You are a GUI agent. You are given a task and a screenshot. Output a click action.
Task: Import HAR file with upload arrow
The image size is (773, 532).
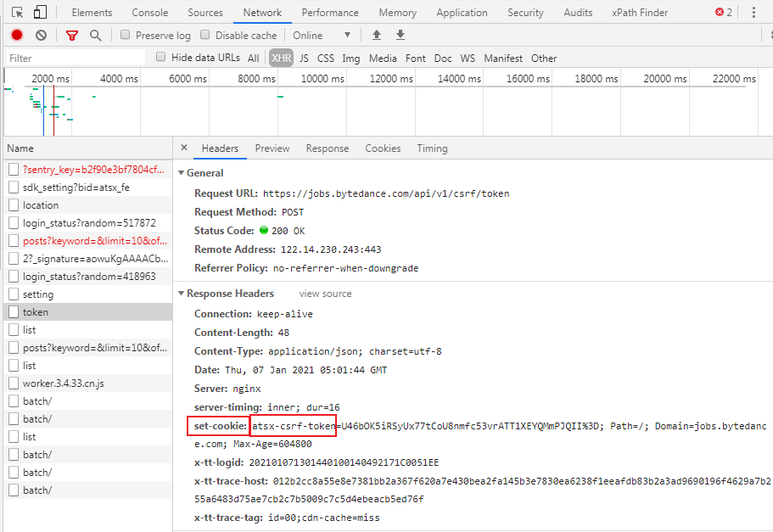[x=377, y=35]
